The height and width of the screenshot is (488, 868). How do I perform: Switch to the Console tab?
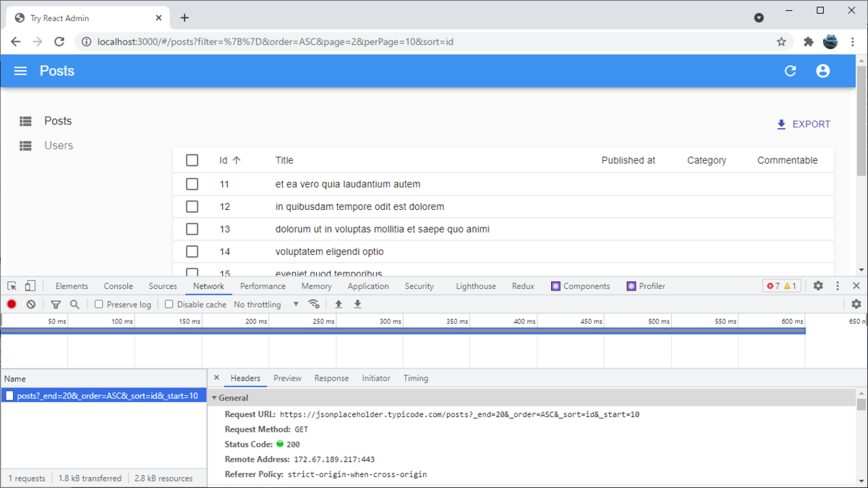[117, 285]
